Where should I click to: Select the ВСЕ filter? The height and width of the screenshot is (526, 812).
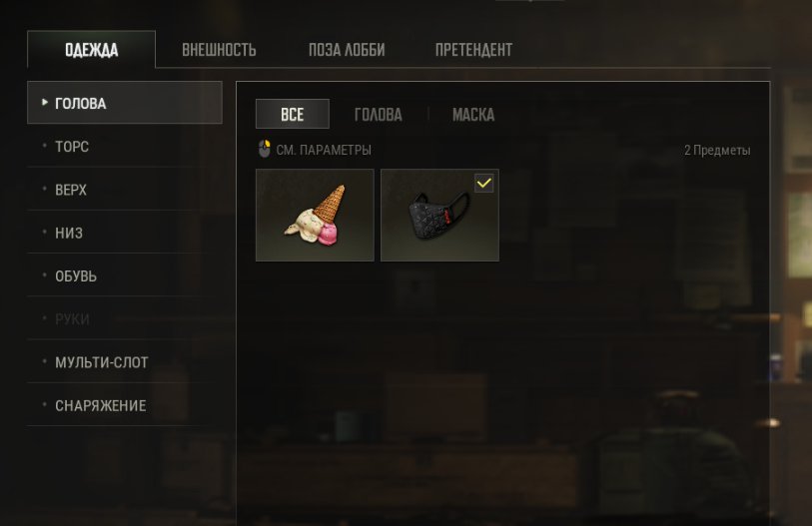[292, 114]
